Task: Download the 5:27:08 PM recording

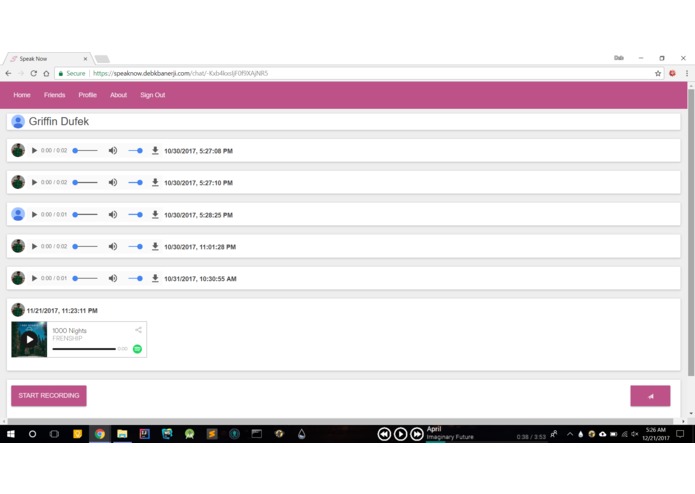Action: coord(155,151)
